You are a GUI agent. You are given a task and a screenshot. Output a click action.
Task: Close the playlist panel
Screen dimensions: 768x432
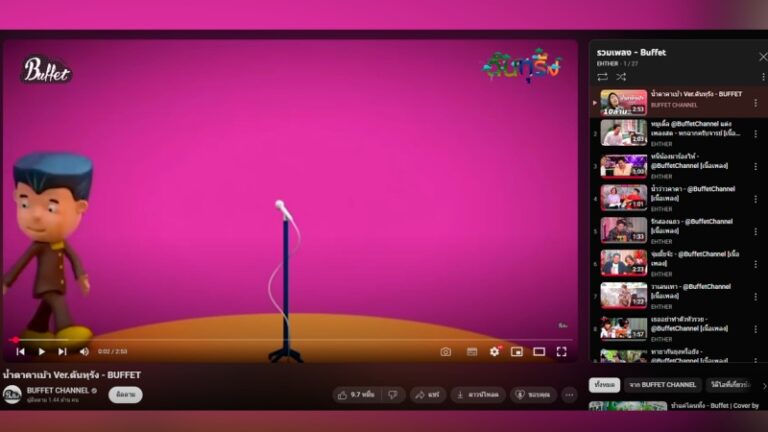tap(763, 57)
